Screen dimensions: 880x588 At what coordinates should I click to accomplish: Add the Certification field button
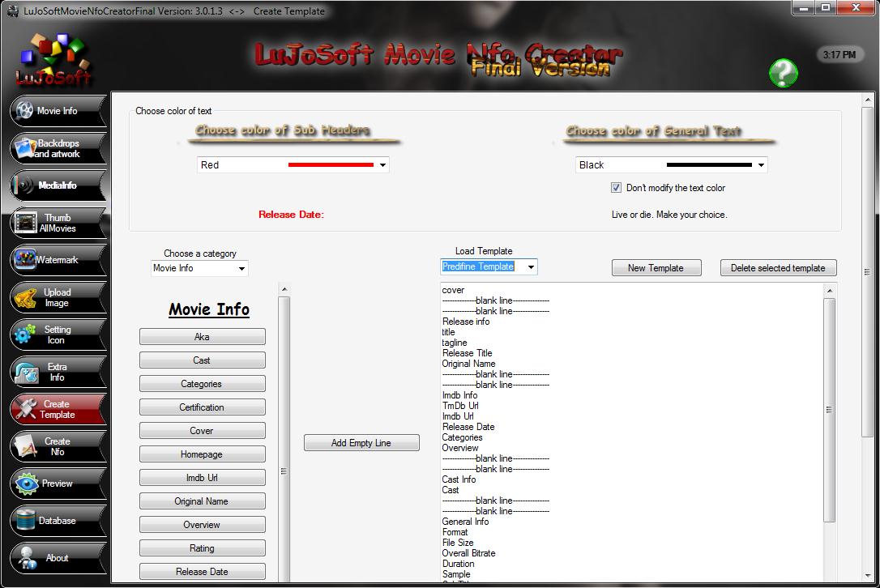(202, 407)
